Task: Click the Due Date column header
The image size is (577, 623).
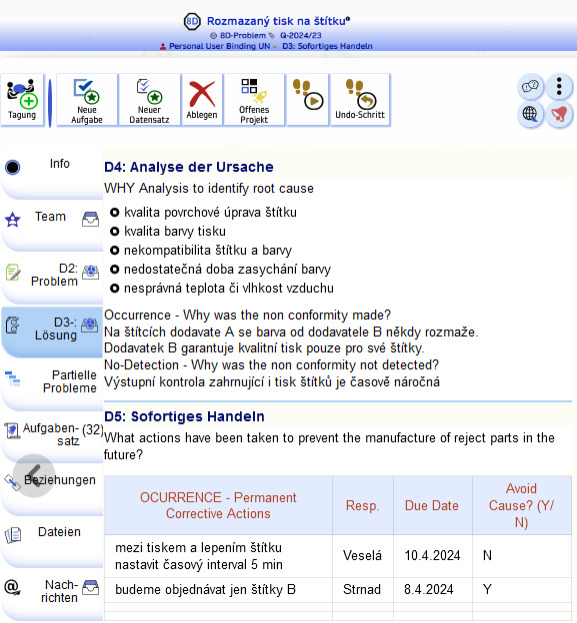Action: [x=432, y=505]
